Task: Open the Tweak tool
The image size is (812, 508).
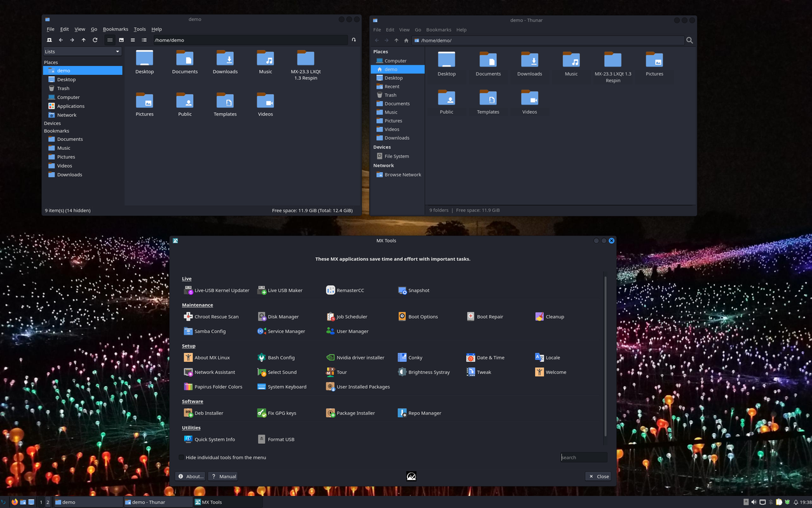Action: 478,372
